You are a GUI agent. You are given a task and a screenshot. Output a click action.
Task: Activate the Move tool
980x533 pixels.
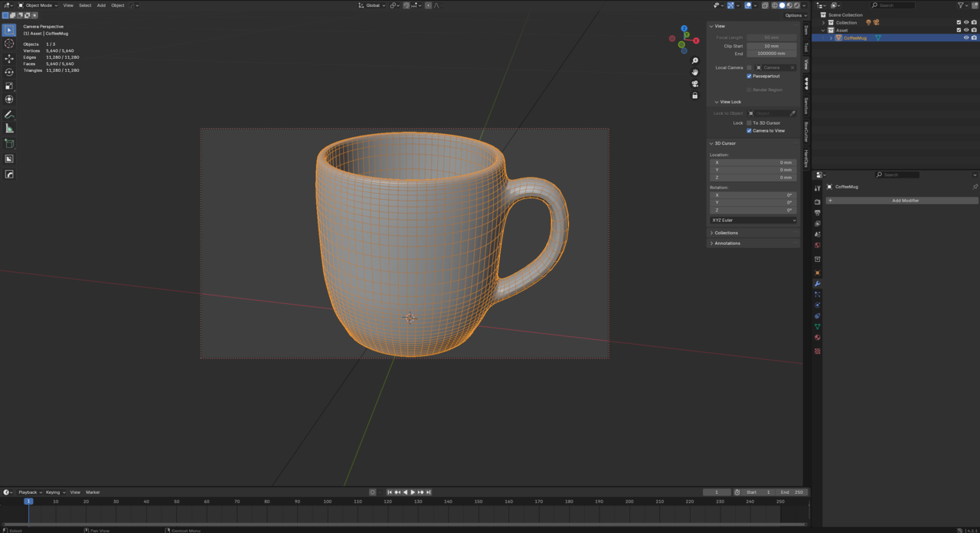[9, 58]
